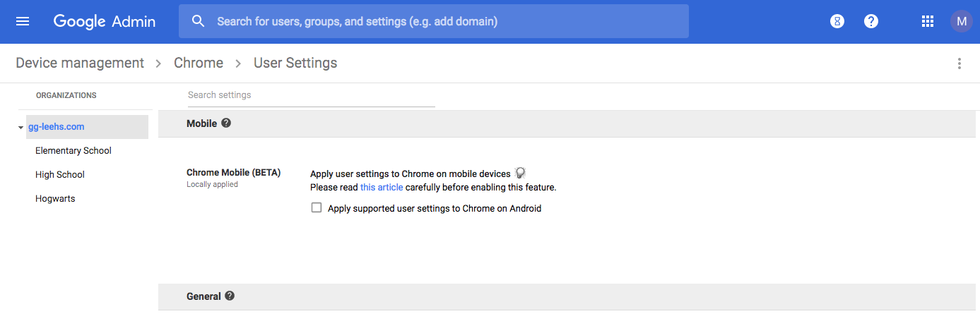Go to Device management breadcrumb
The width and height of the screenshot is (980, 333).
pos(80,63)
